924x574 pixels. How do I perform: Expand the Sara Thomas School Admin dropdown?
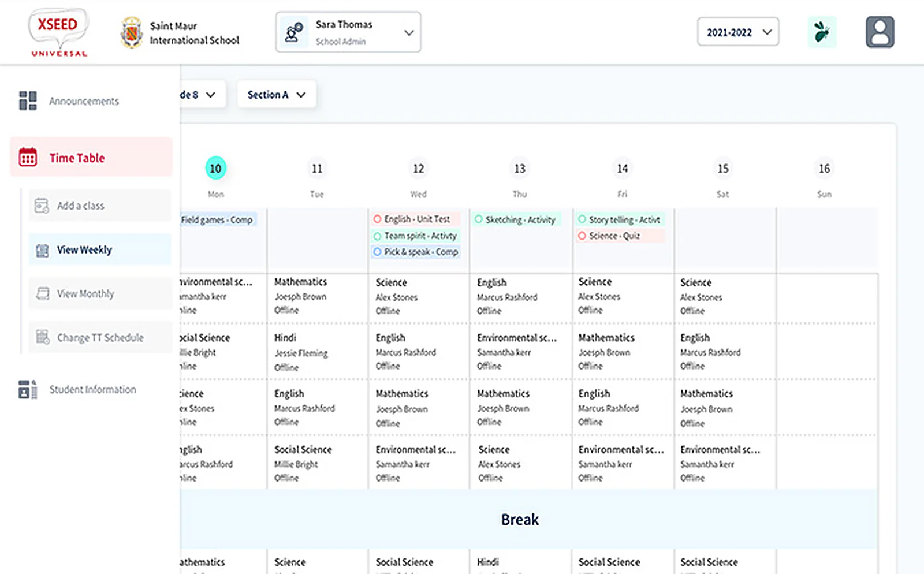tap(348, 32)
